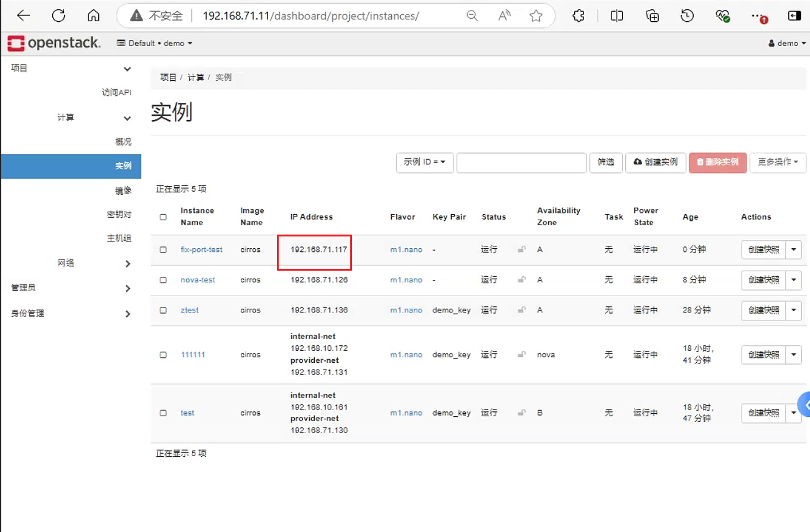
Task: Click the lock icon in the fix-port-test row
Action: [521, 250]
